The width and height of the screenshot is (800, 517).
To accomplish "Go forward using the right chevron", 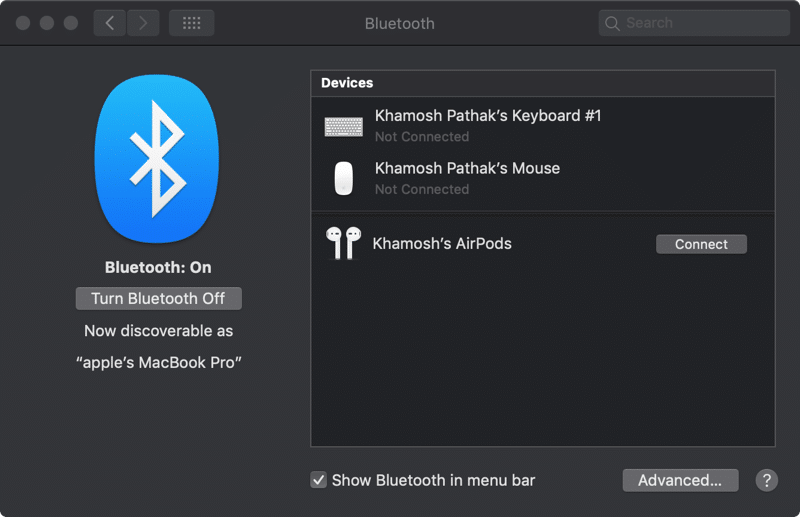I will pyautogui.click(x=143, y=23).
